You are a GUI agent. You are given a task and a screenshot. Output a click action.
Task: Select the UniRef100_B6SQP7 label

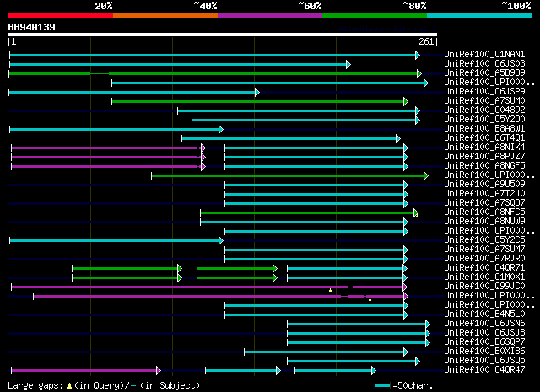pos(484,342)
